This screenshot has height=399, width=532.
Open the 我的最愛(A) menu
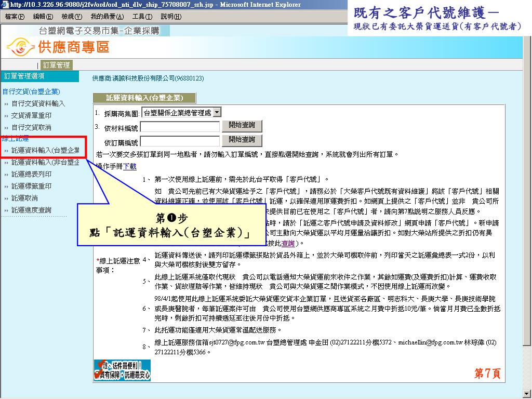point(107,16)
